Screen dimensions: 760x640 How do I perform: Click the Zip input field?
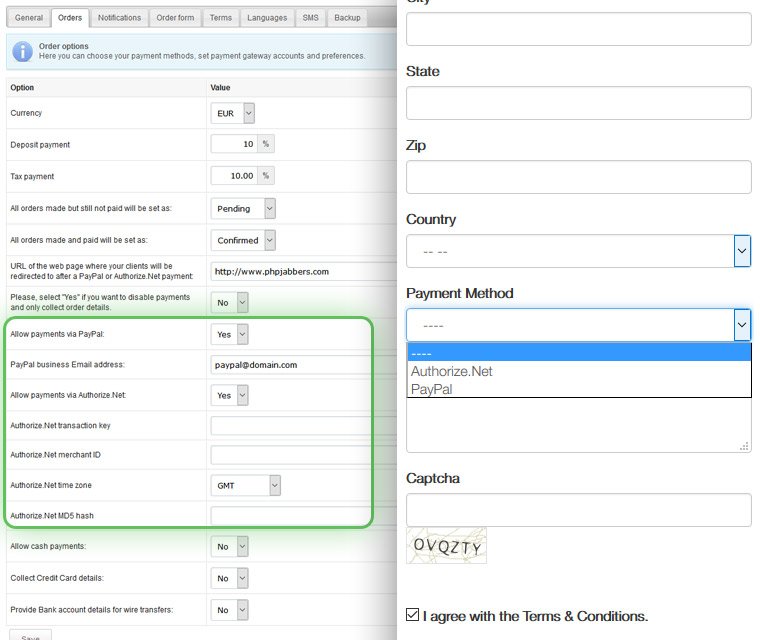579,177
